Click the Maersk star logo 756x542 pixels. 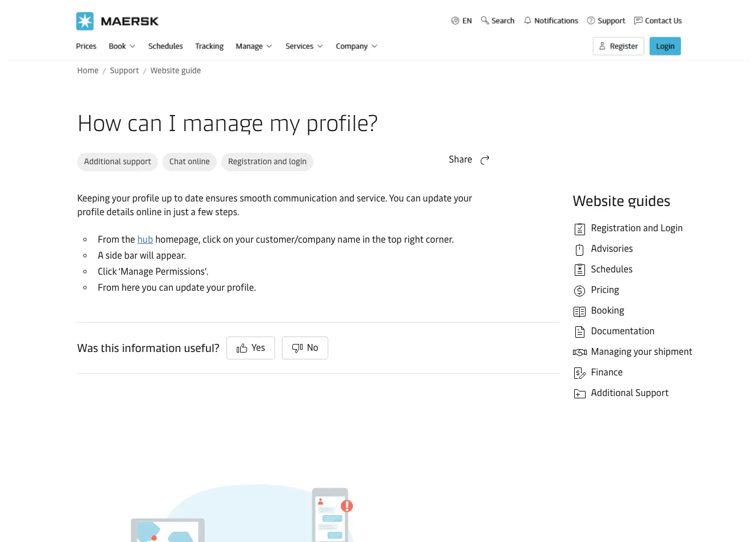point(85,21)
